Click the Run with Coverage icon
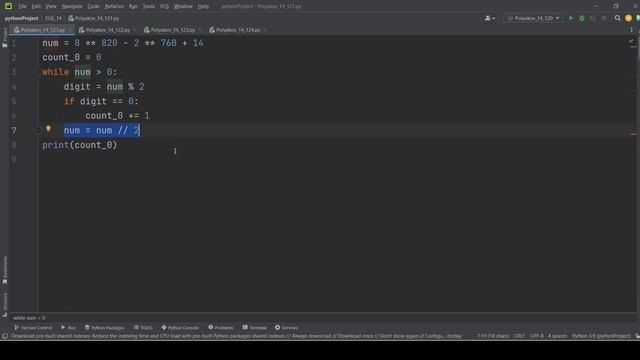 [593, 18]
